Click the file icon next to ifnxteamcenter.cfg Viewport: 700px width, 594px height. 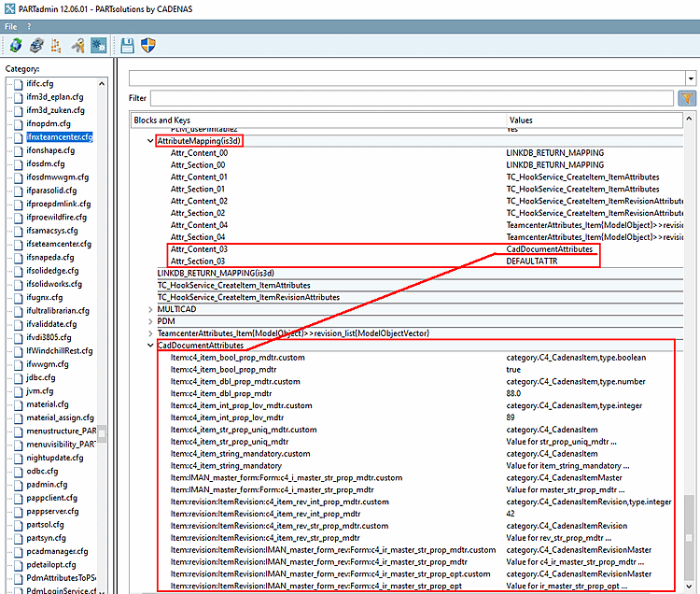pyautogui.click(x=19, y=137)
